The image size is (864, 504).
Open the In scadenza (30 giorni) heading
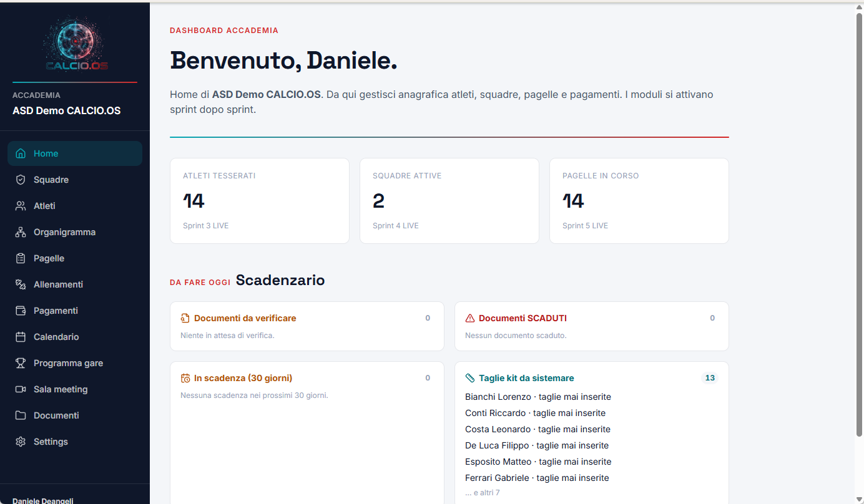tap(243, 378)
